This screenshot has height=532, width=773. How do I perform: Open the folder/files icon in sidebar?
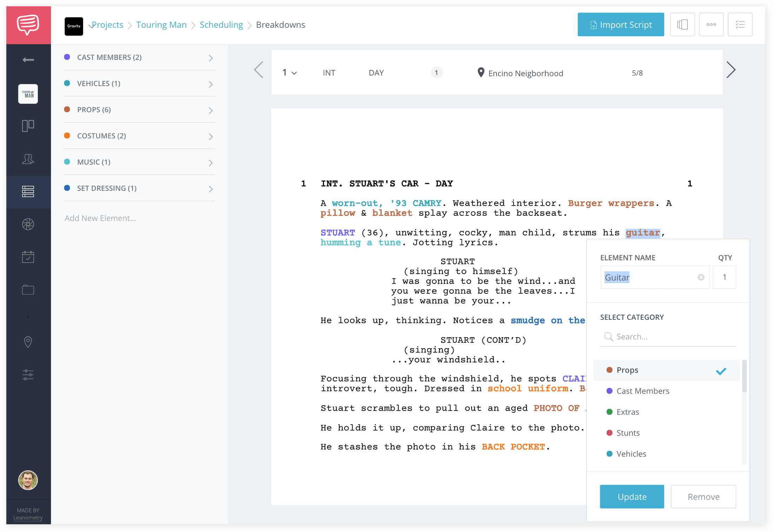pyautogui.click(x=28, y=288)
